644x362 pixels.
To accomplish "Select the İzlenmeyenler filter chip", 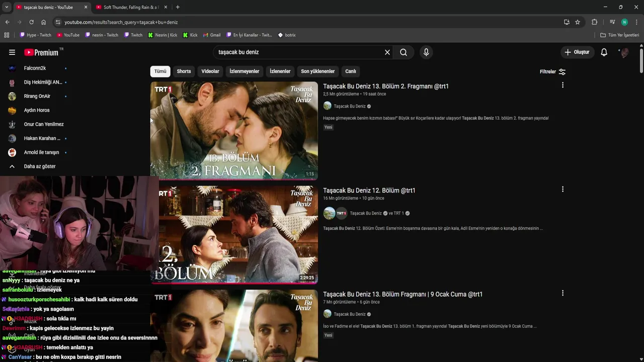I will (x=245, y=71).
